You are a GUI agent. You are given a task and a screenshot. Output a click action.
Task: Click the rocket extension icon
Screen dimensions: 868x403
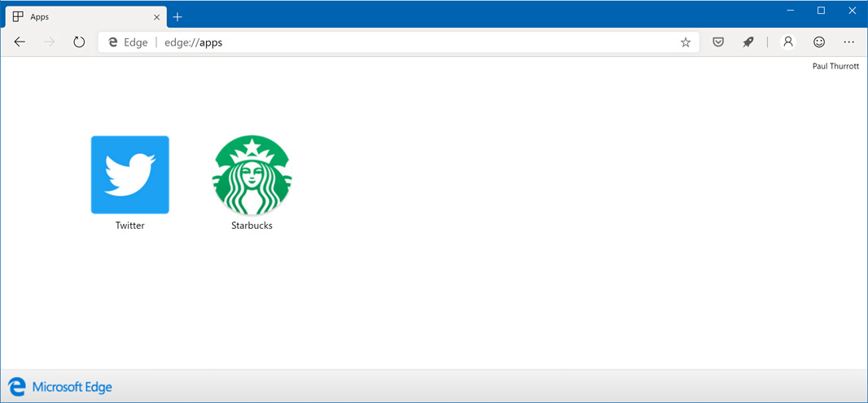[x=747, y=42]
